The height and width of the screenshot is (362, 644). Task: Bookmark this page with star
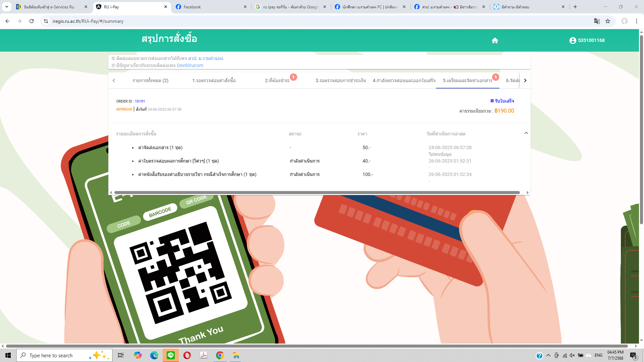[608, 21]
